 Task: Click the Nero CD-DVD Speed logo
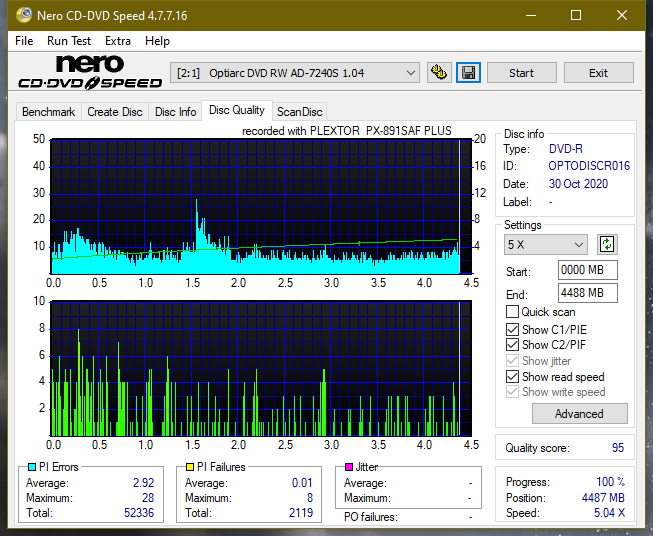click(90, 72)
